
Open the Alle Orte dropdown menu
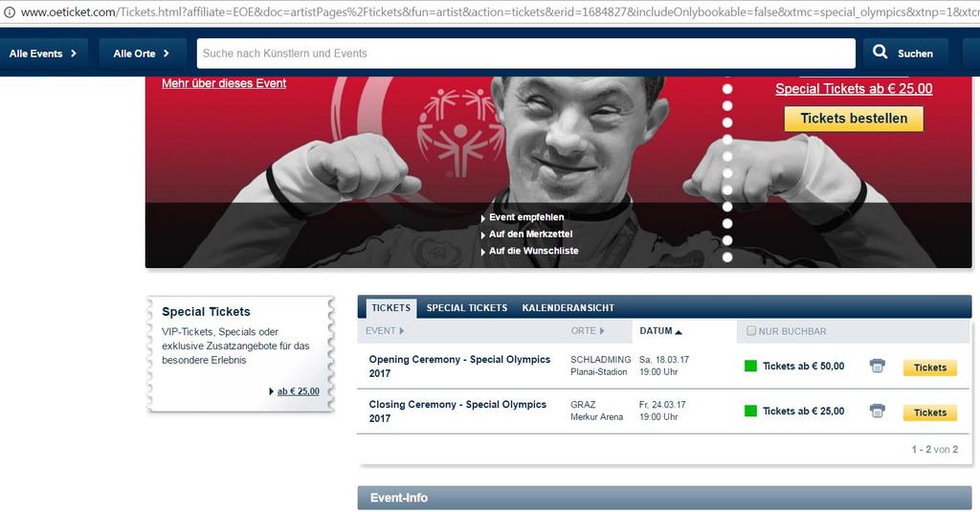pos(142,54)
